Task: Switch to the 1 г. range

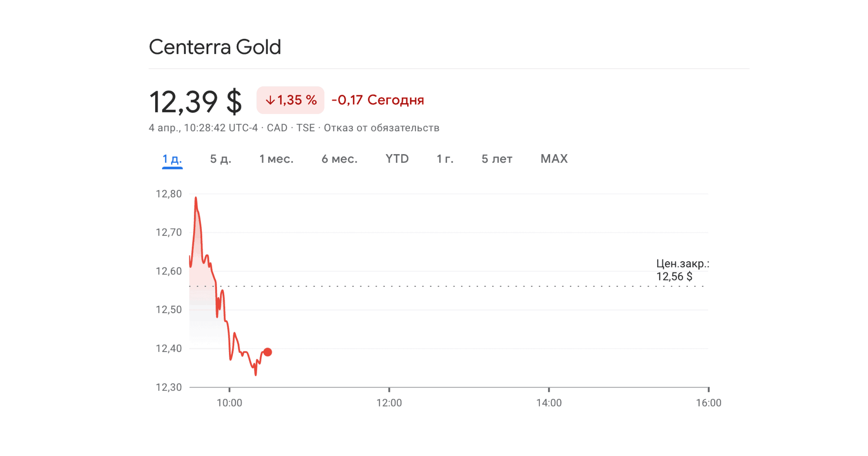Action: click(445, 159)
